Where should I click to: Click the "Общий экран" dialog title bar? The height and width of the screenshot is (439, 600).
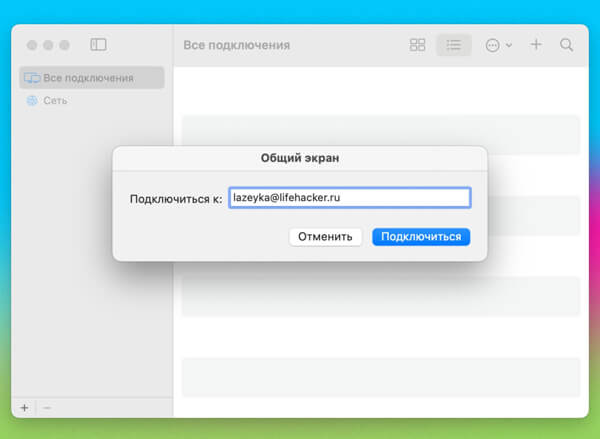[300, 158]
